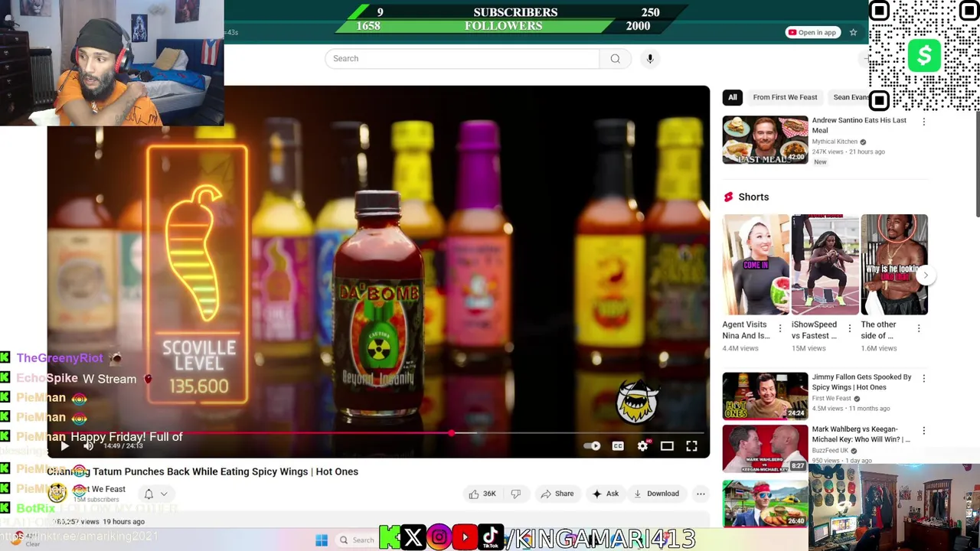The height and width of the screenshot is (551, 980).
Task: Open options menu for Andrew Santino video
Action: click(x=923, y=122)
